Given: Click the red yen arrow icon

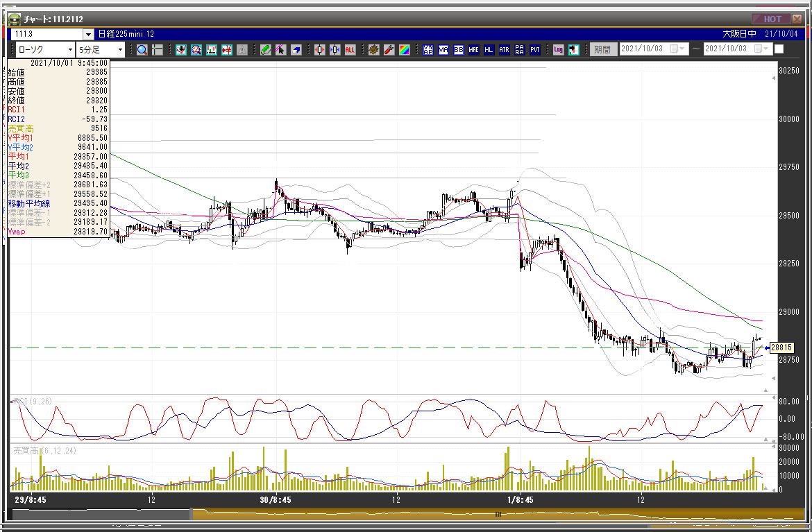Looking at the screenshot, I should coord(227,50).
